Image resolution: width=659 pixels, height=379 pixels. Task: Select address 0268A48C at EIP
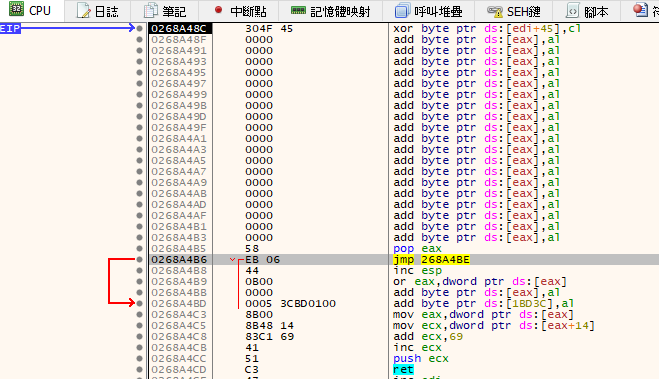[180, 29]
